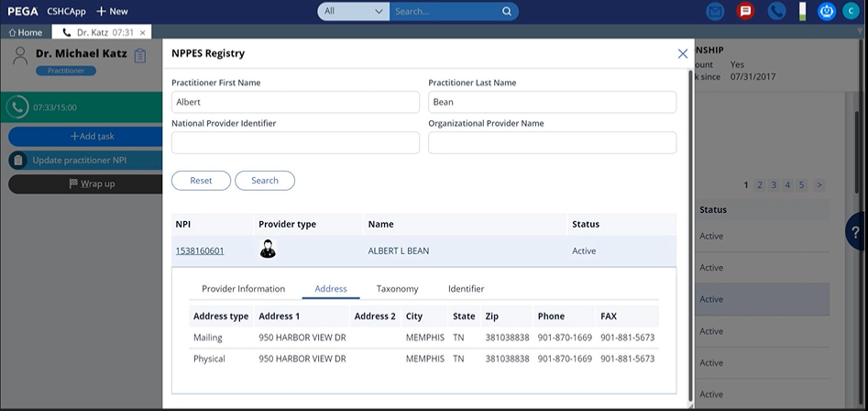The image size is (868, 411).
Task: Go to the Home tab
Action: tap(26, 33)
